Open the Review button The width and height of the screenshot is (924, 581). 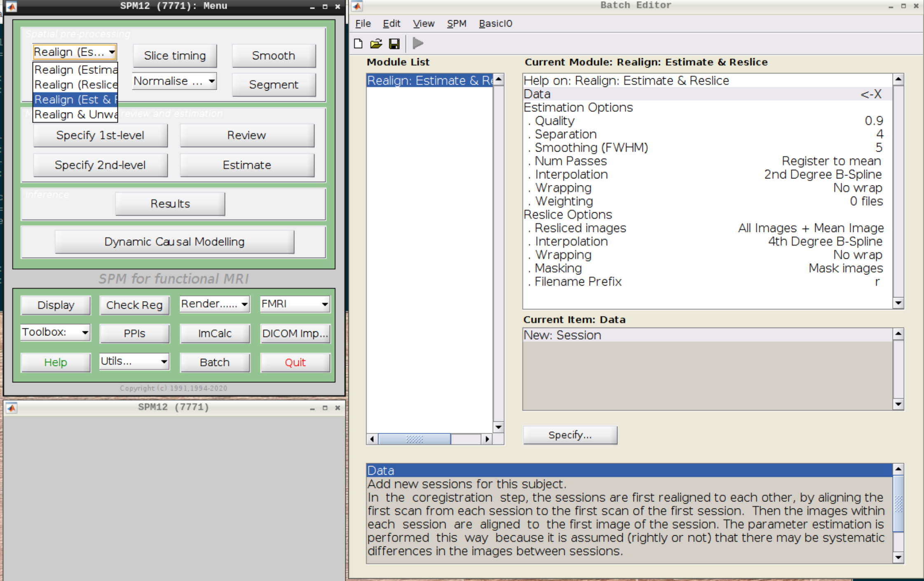[x=247, y=135]
